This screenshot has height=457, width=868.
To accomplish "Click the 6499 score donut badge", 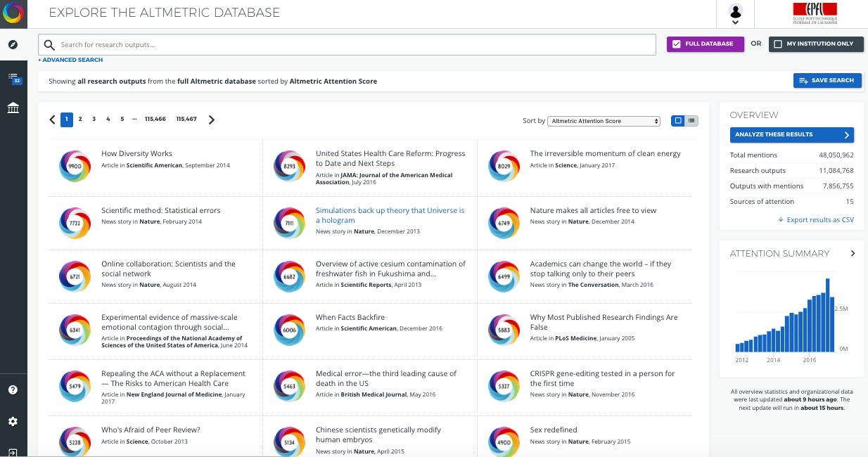I will click(504, 276).
